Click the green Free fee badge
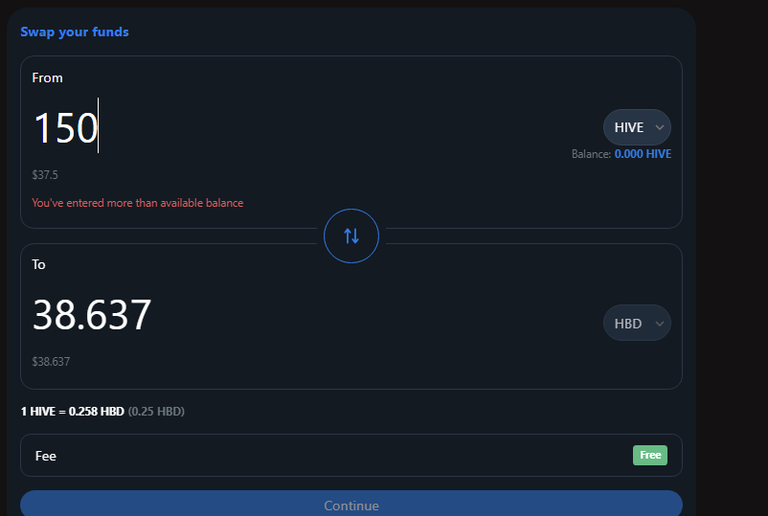The width and height of the screenshot is (768, 516). point(650,455)
